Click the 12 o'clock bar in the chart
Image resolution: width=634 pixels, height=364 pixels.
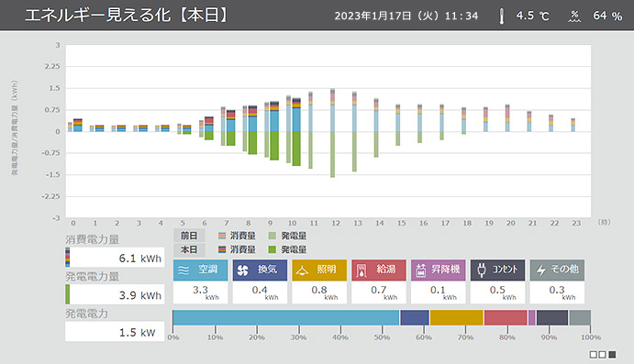point(333,133)
